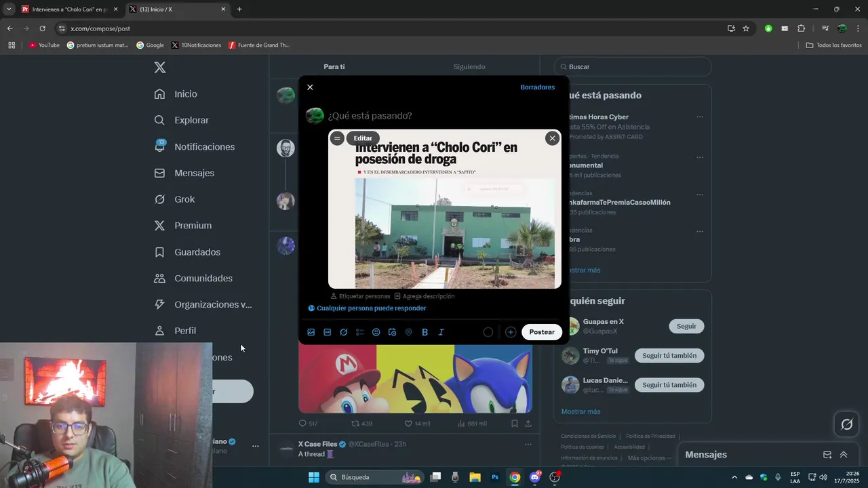The width and height of the screenshot is (868, 488).
Task: Click the poll icon in composer toolbar
Action: click(x=360, y=332)
